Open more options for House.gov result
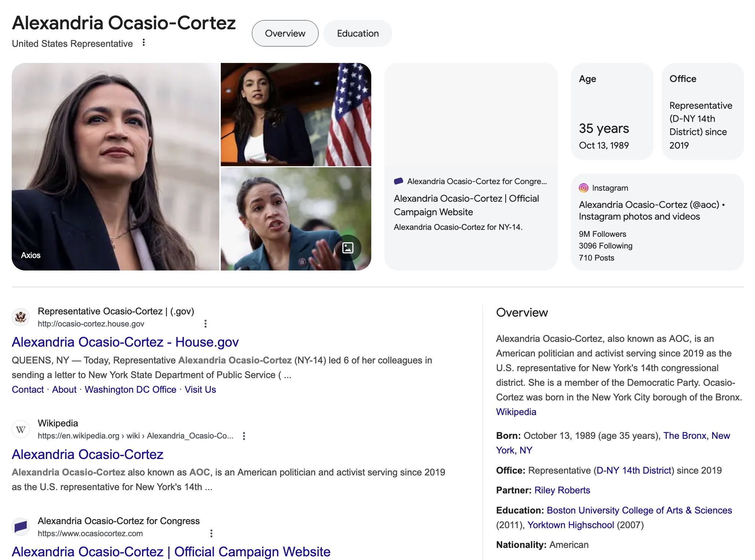The width and height of the screenshot is (755, 560). pyautogui.click(x=205, y=324)
